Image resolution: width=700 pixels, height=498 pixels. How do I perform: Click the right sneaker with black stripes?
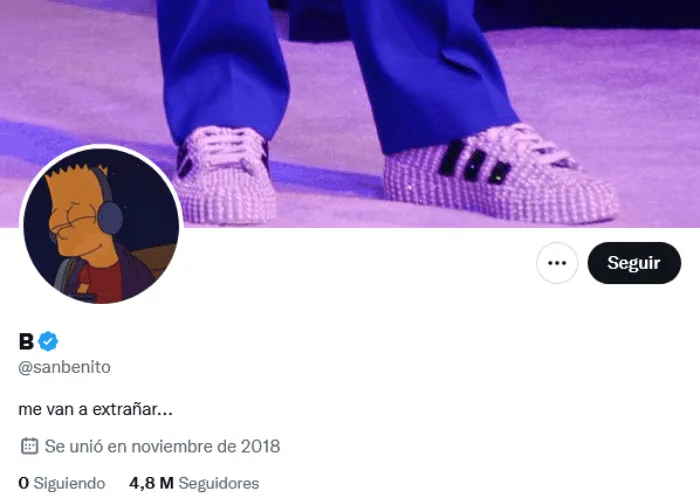click(500, 174)
